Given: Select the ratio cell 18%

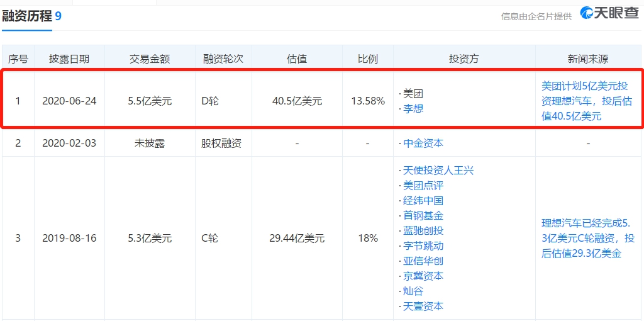Looking at the screenshot, I should pyautogui.click(x=367, y=239).
